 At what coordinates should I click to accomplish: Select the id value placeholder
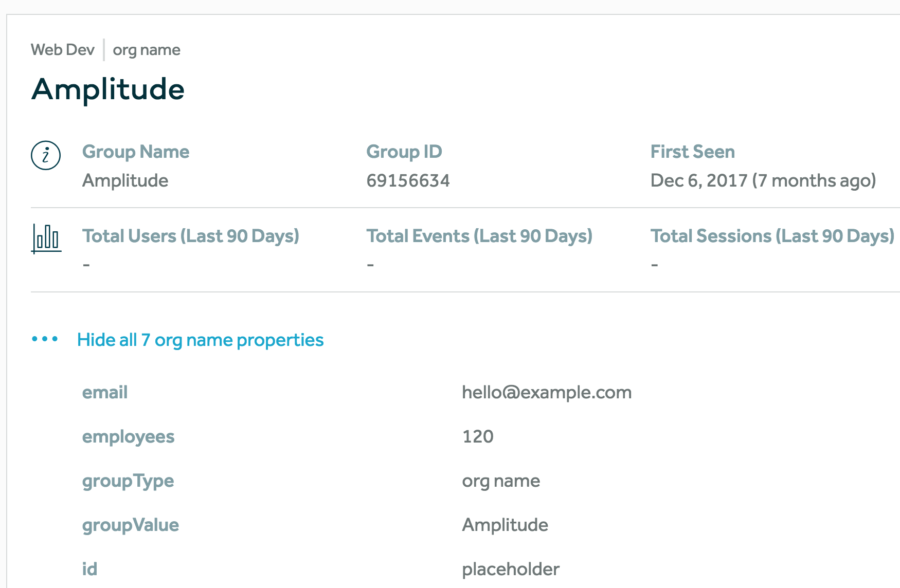[x=511, y=570]
